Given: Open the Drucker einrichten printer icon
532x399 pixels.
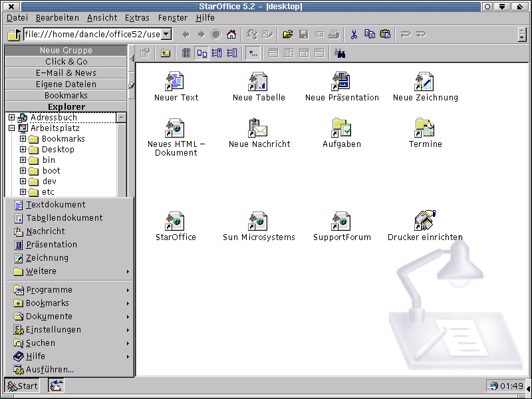Looking at the screenshot, I should [425, 221].
